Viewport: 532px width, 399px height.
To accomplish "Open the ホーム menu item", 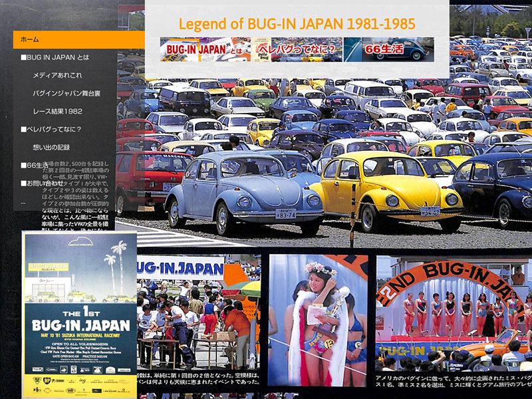I will pyautogui.click(x=78, y=39).
